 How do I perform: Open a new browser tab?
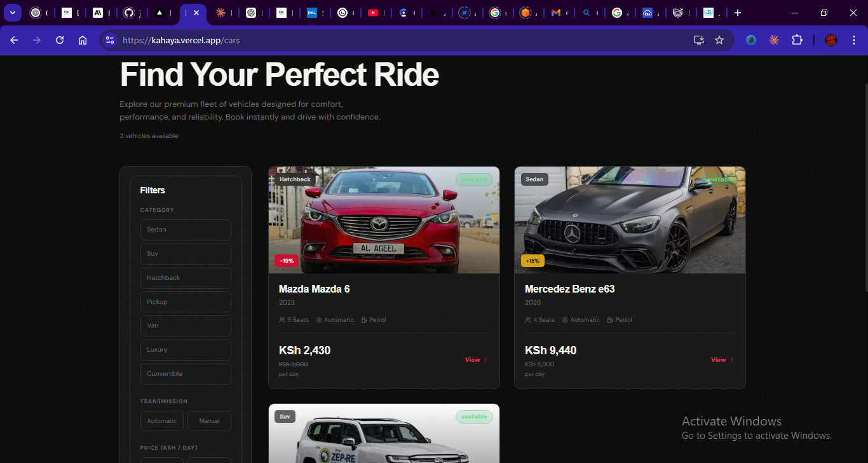pyautogui.click(x=738, y=13)
